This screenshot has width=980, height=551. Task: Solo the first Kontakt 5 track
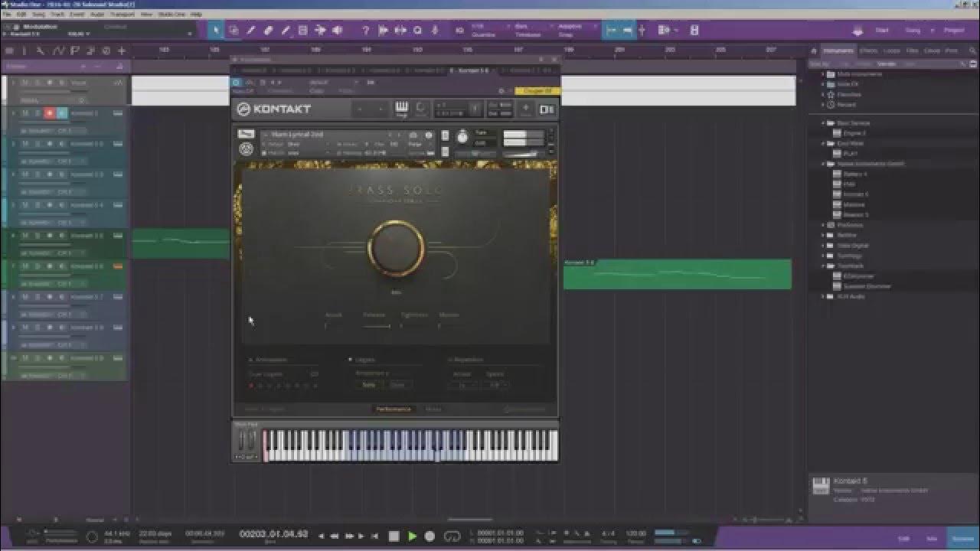(x=37, y=113)
